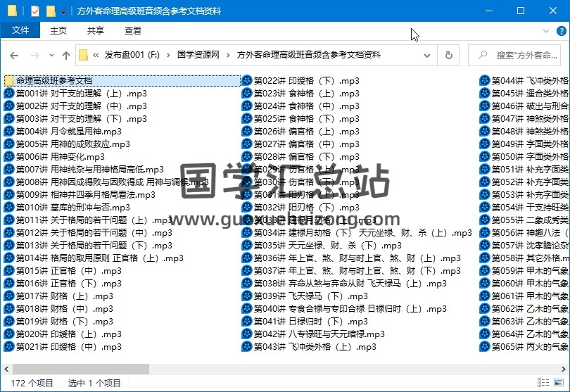This screenshot has width=570, height=392.
Task: Click the horizontal scrollbar right arrow
Action: point(564,369)
